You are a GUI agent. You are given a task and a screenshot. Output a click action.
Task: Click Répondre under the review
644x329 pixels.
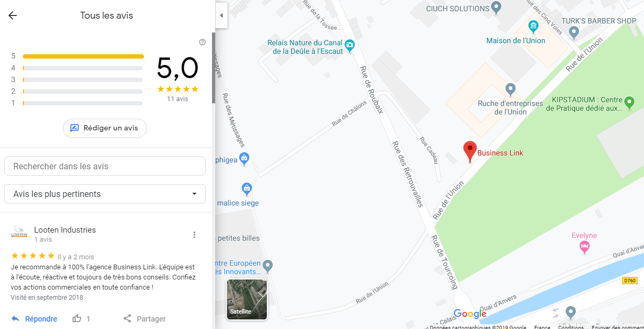(x=34, y=319)
